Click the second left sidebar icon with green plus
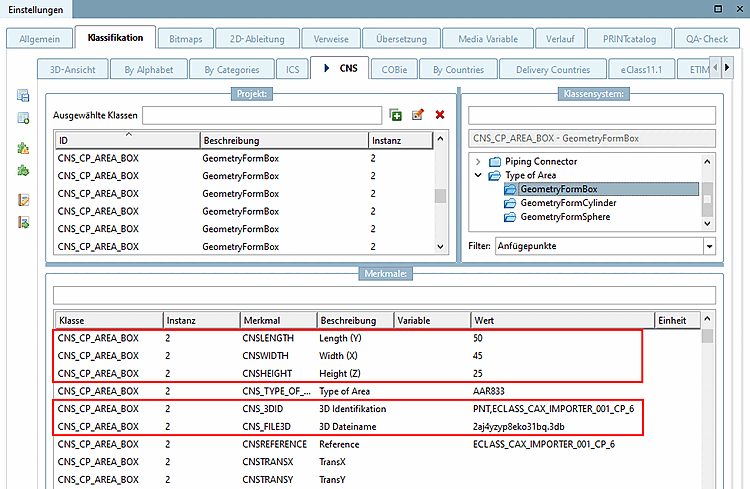 (22, 119)
